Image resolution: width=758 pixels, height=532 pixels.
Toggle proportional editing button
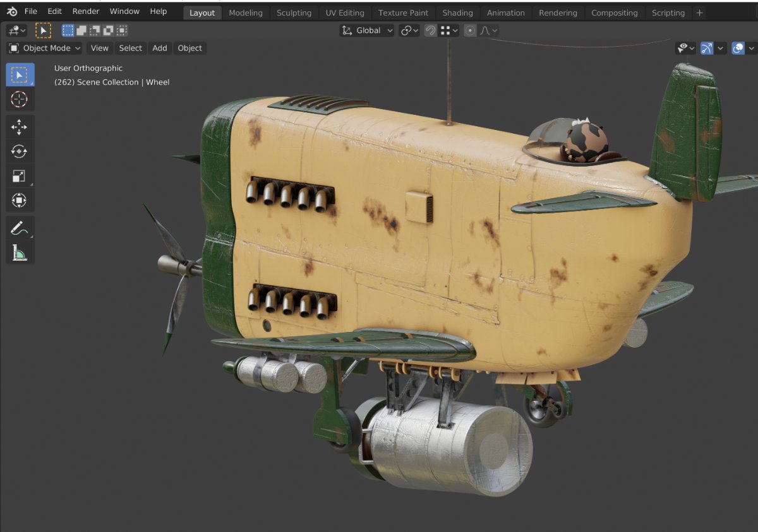(x=469, y=30)
